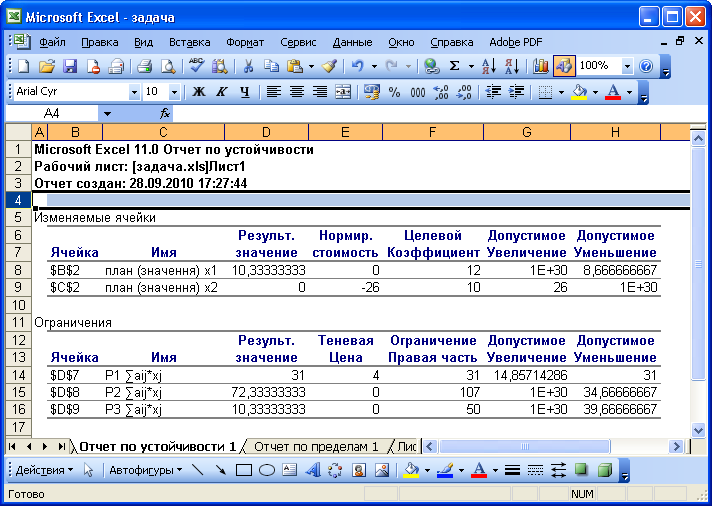Open the AutoSum functions dropdown arrow

click(x=471, y=66)
